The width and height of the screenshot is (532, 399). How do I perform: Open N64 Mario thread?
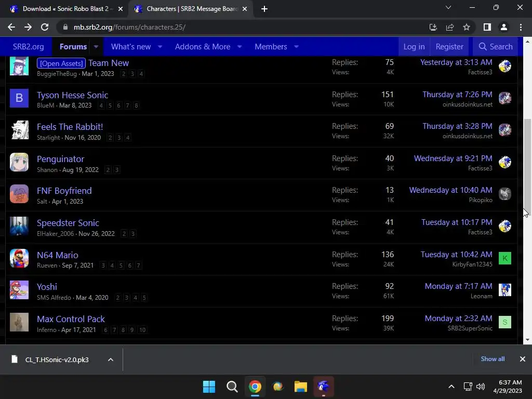pyautogui.click(x=57, y=255)
